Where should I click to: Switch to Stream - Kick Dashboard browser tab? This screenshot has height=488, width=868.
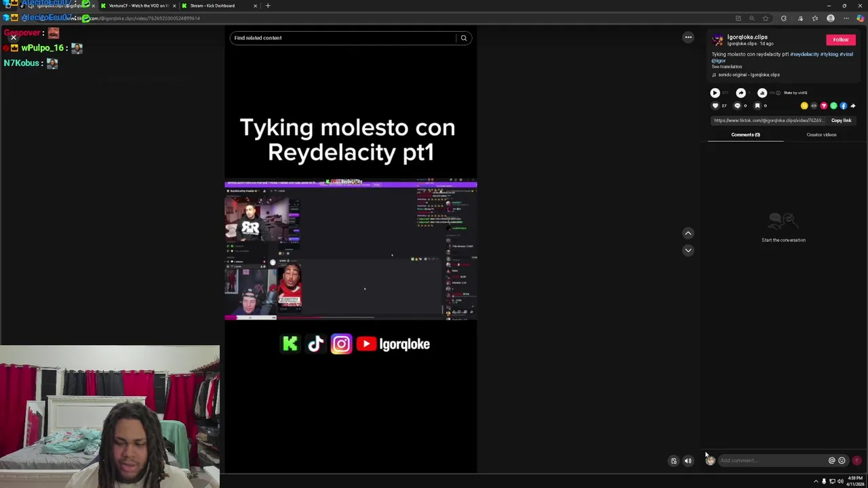tap(219, 5)
